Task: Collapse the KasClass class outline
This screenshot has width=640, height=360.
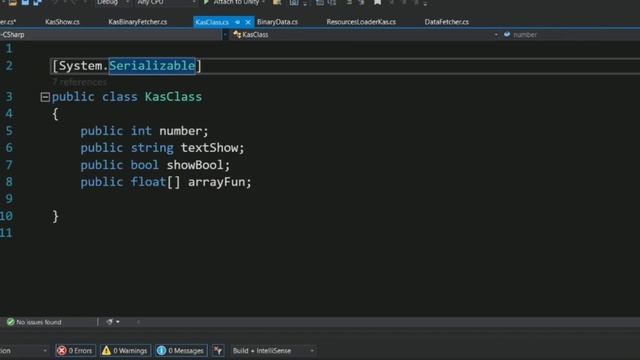Action: (x=45, y=97)
